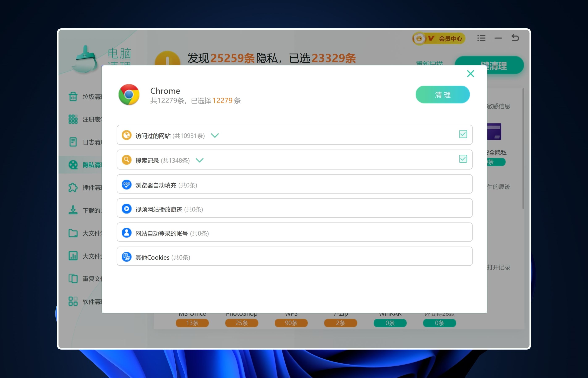The height and width of the screenshot is (378, 588).
Task: Click the WinRAR 0条 badge
Action: (390, 323)
